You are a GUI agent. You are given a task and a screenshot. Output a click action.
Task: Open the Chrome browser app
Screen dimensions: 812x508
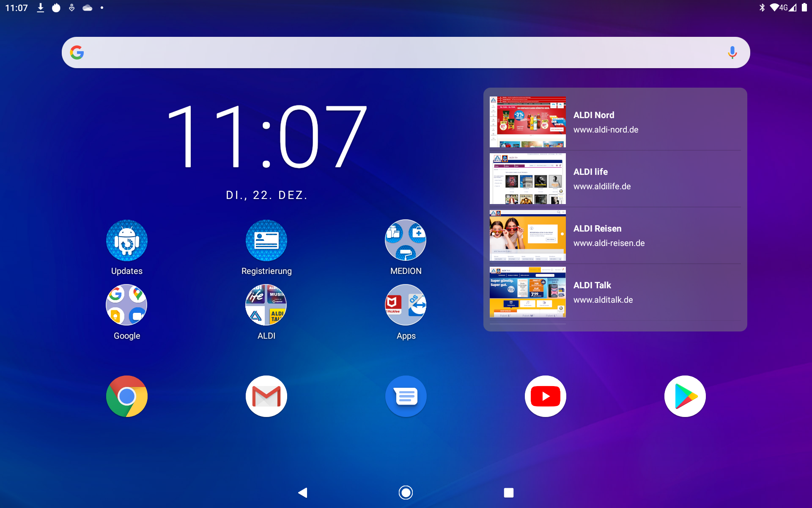pos(126,397)
